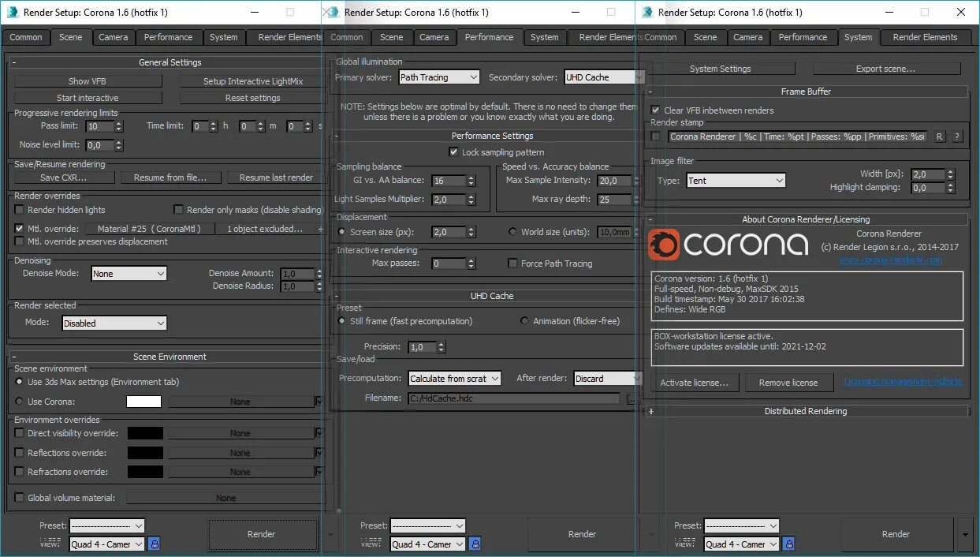Click Reset settings button
The image size is (980, 557).
click(252, 98)
